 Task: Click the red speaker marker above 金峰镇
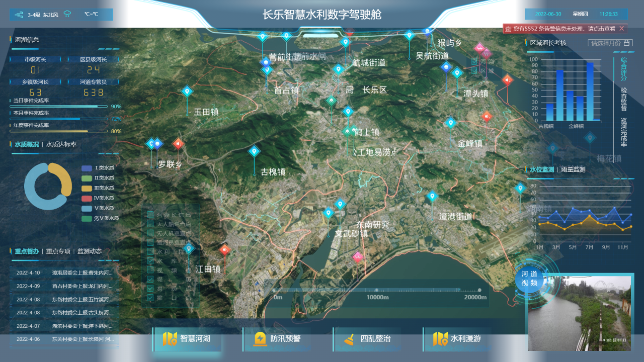point(487,117)
